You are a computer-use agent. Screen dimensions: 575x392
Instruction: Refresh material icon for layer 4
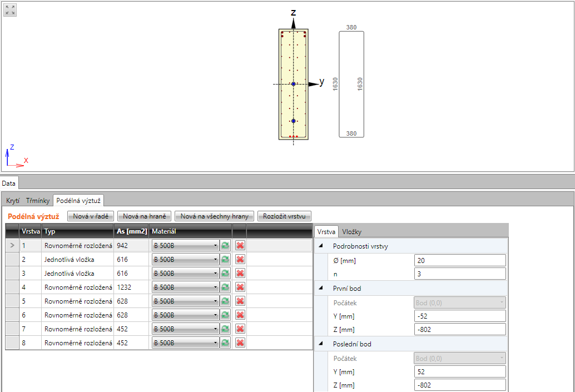225,287
